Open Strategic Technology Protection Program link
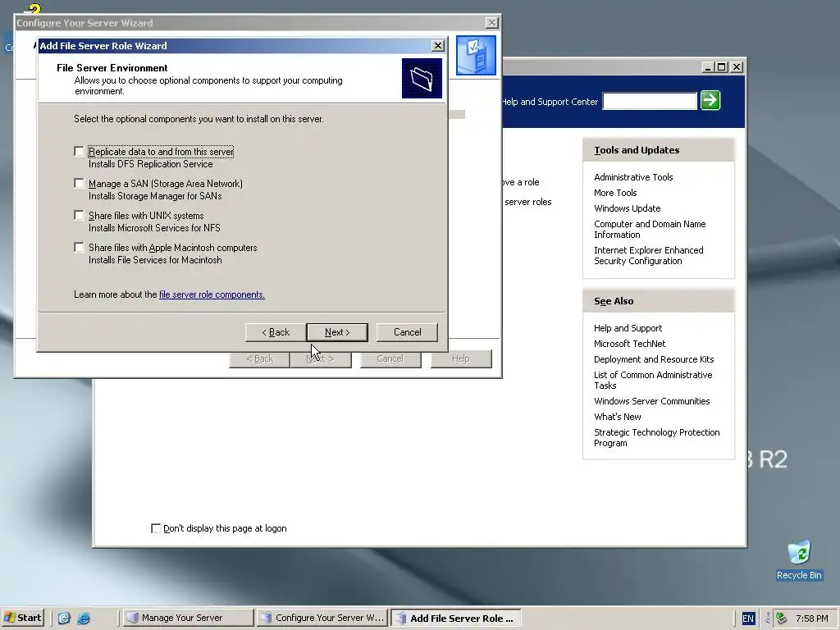This screenshot has width=840, height=630. [x=656, y=438]
